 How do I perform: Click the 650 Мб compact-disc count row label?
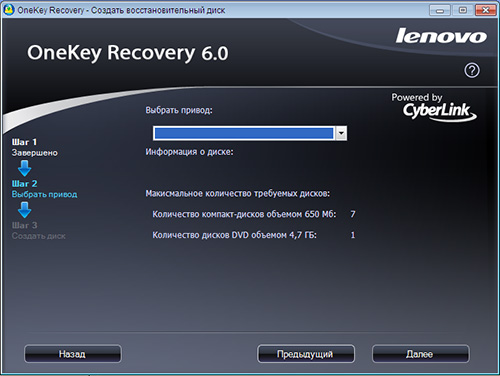[x=244, y=214]
